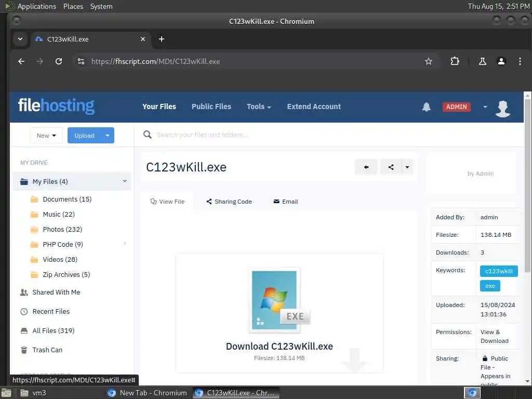
Task: Click the exe keyword tag
Action: pos(490,286)
